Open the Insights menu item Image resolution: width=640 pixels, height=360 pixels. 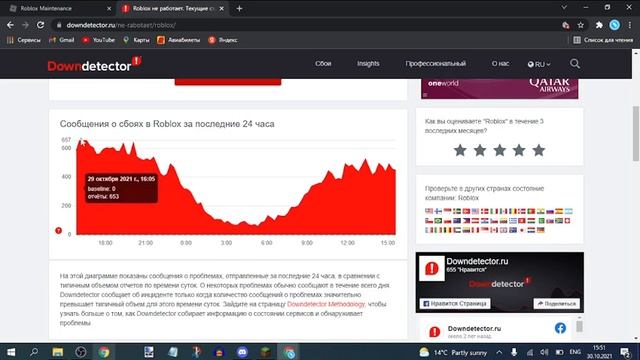click(x=368, y=64)
